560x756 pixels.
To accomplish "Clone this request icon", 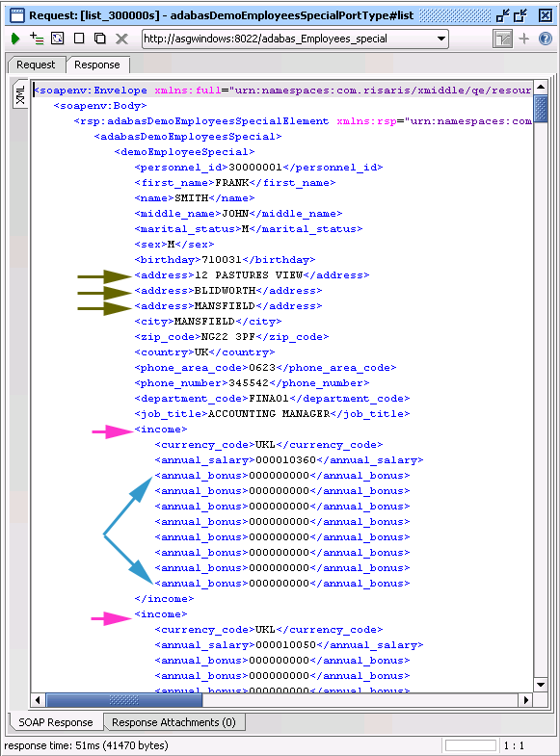I will click(x=100, y=39).
